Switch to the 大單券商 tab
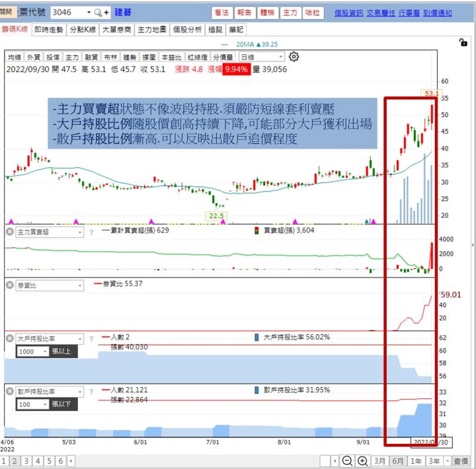476x469 pixels. tap(117, 30)
